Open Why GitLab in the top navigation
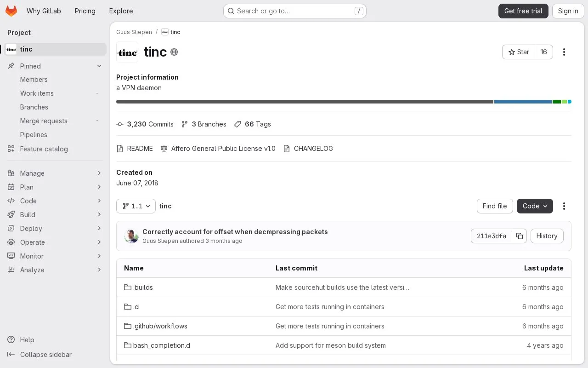The image size is (588, 368). [44, 11]
